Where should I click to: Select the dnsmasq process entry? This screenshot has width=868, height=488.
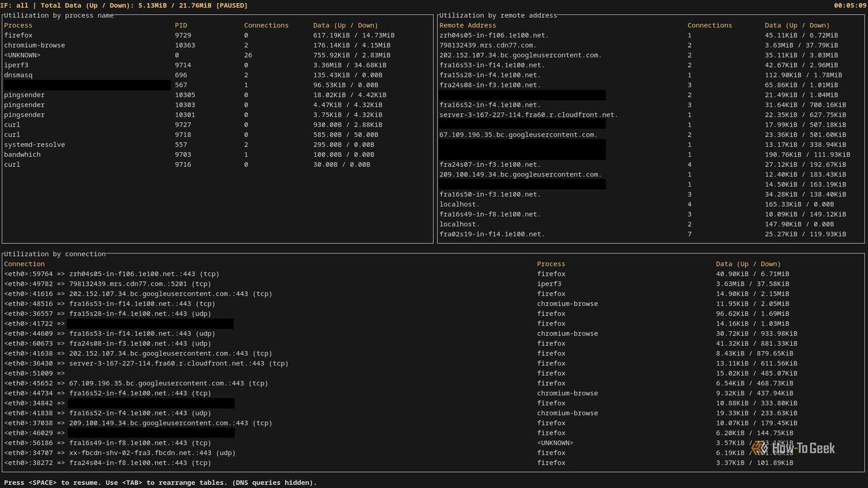[x=18, y=75]
